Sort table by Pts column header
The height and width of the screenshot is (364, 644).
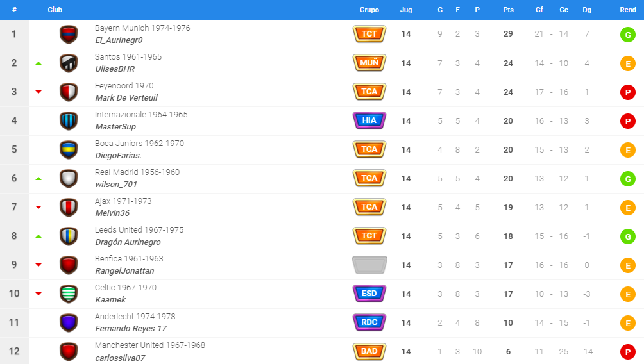pyautogui.click(x=508, y=10)
